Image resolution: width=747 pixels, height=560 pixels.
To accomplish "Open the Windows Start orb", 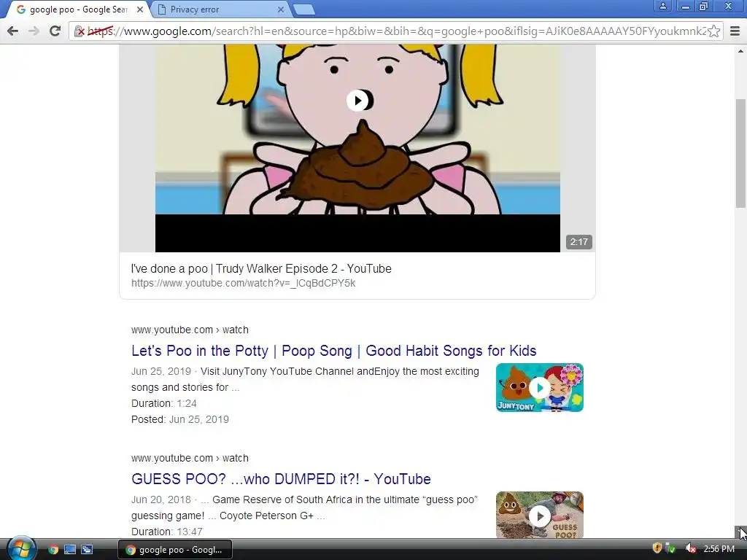I will pyautogui.click(x=21, y=548).
